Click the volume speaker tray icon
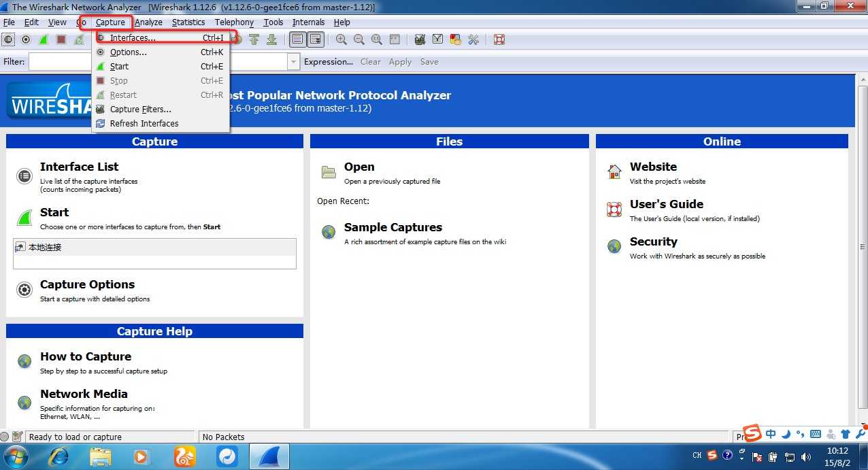The height and width of the screenshot is (470, 868). 807,456
